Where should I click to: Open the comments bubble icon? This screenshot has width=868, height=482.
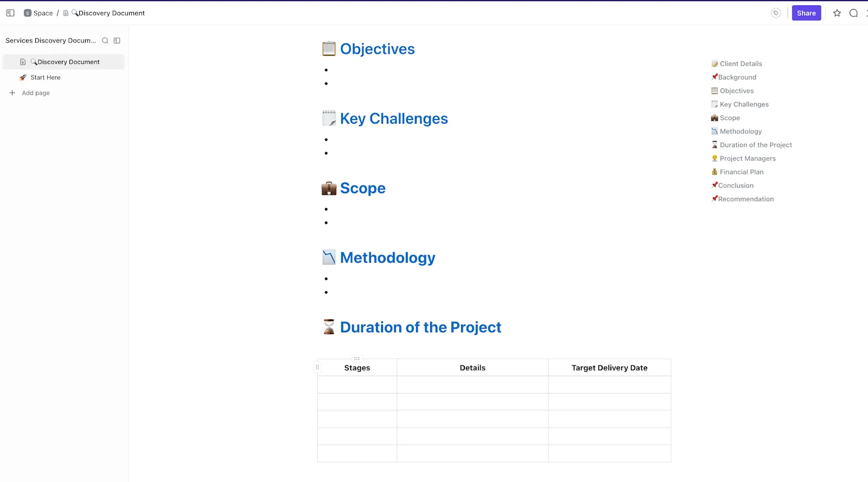pyautogui.click(x=853, y=13)
